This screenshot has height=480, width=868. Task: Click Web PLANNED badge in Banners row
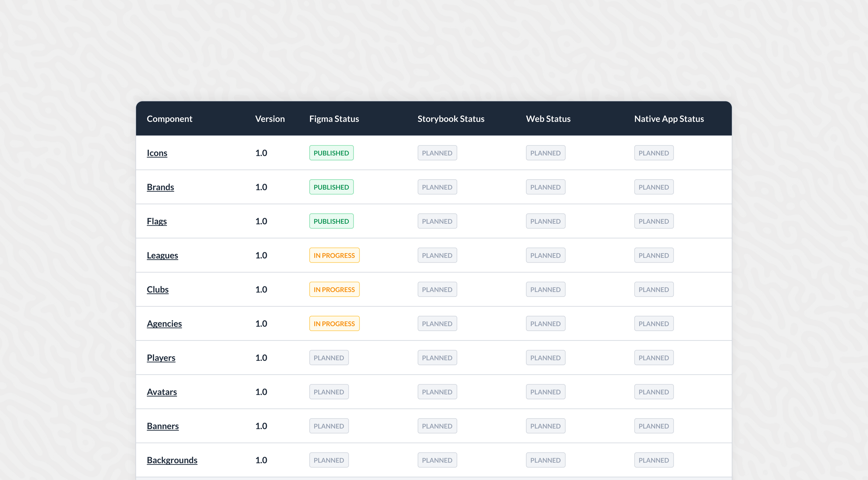(546, 426)
